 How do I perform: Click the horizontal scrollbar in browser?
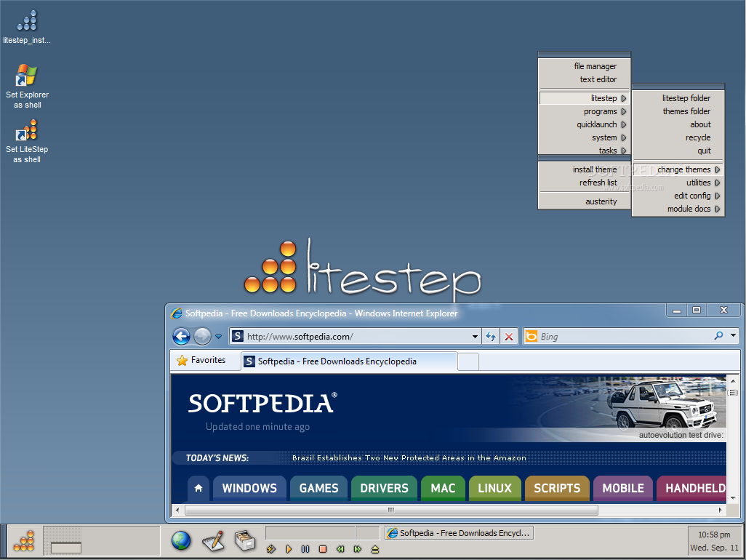tap(391, 510)
